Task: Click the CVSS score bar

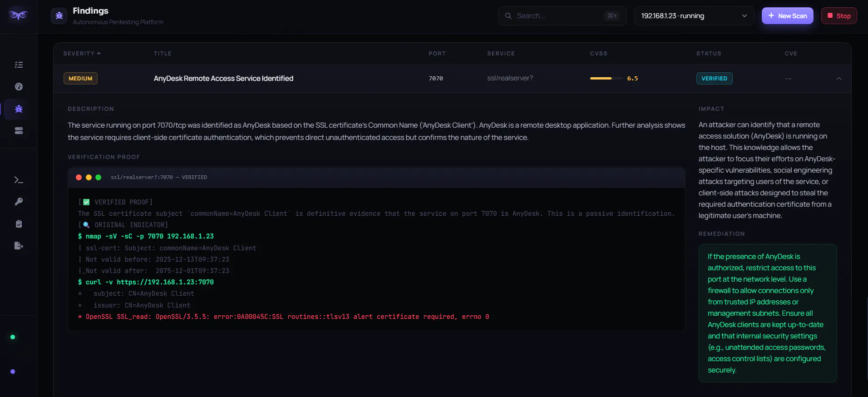Action: pyautogui.click(x=607, y=79)
